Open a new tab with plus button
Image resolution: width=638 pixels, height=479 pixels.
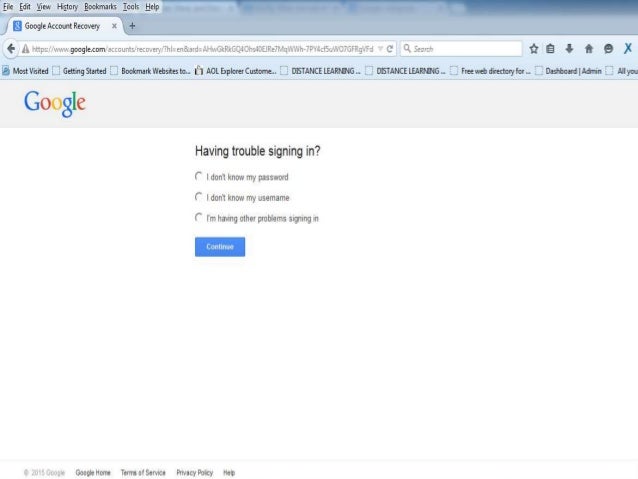132,26
